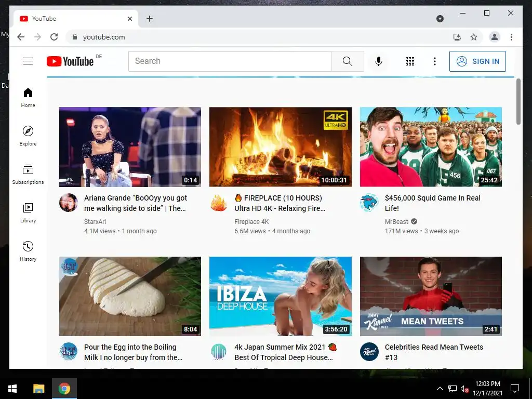
Task: View site info via the padlock icon
Action: click(x=75, y=37)
